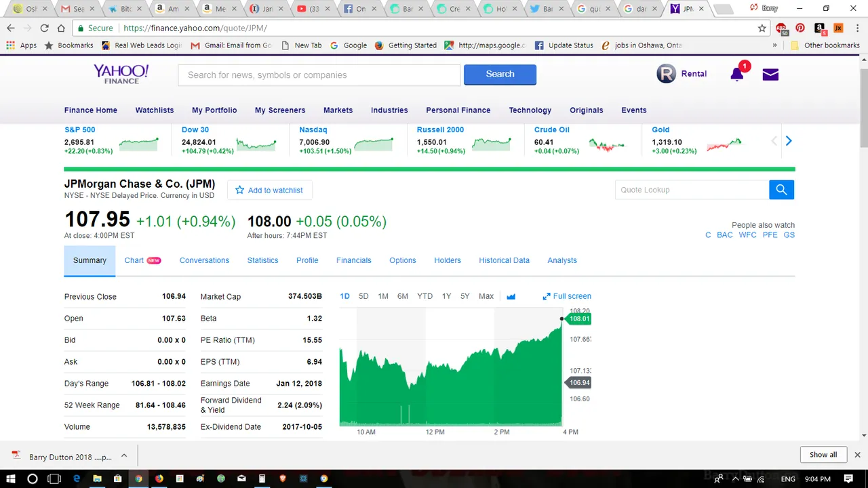This screenshot has width=868, height=488.
Task: Switch to the Summary tab
Action: 90,261
